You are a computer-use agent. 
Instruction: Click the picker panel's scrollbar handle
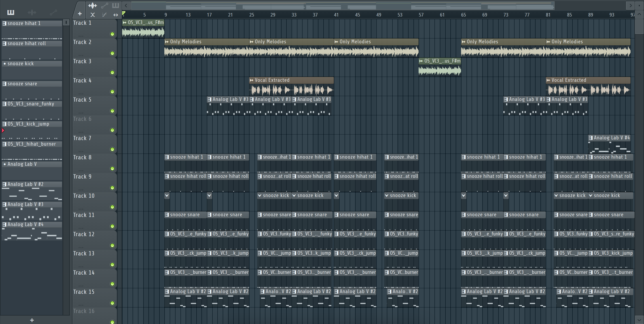coord(66,23)
